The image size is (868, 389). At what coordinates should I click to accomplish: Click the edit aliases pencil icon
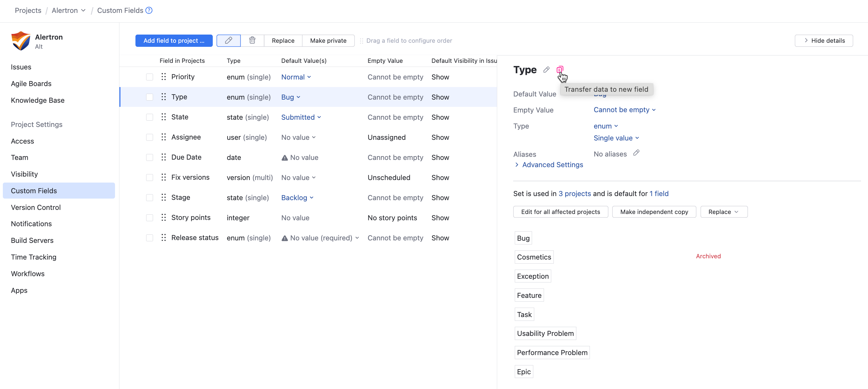tap(636, 153)
